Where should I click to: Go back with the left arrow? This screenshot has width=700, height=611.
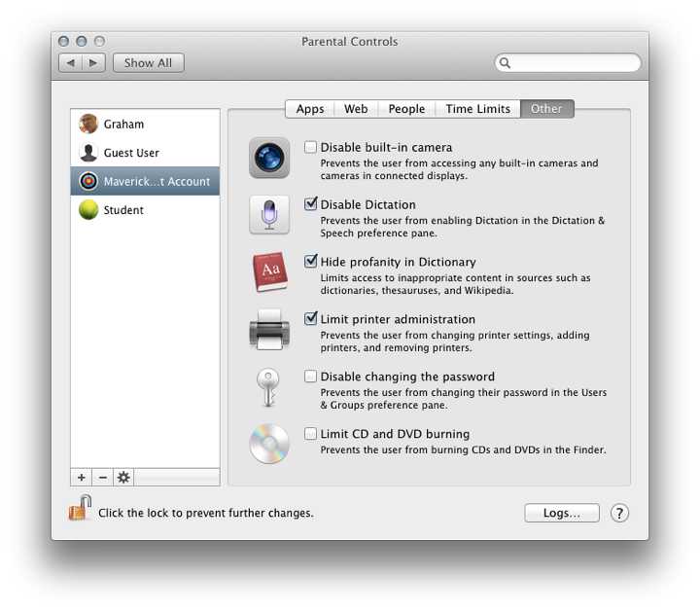pos(71,63)
